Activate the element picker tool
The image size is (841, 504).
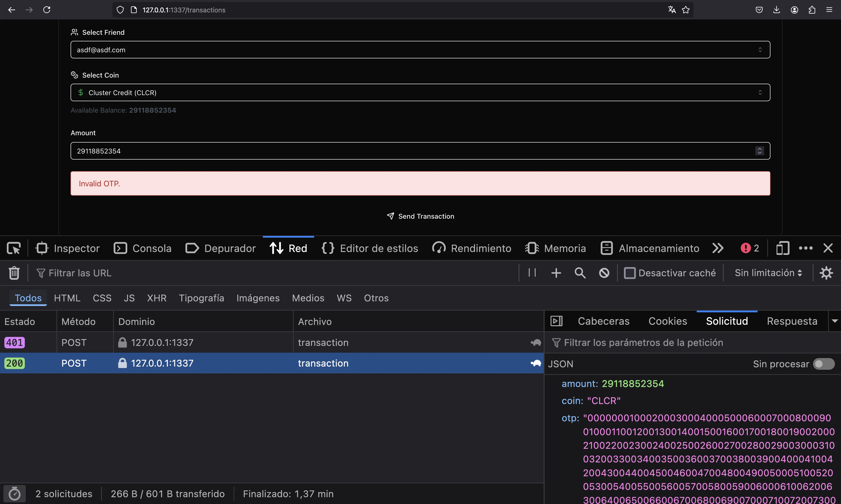(x=14, y=248)
